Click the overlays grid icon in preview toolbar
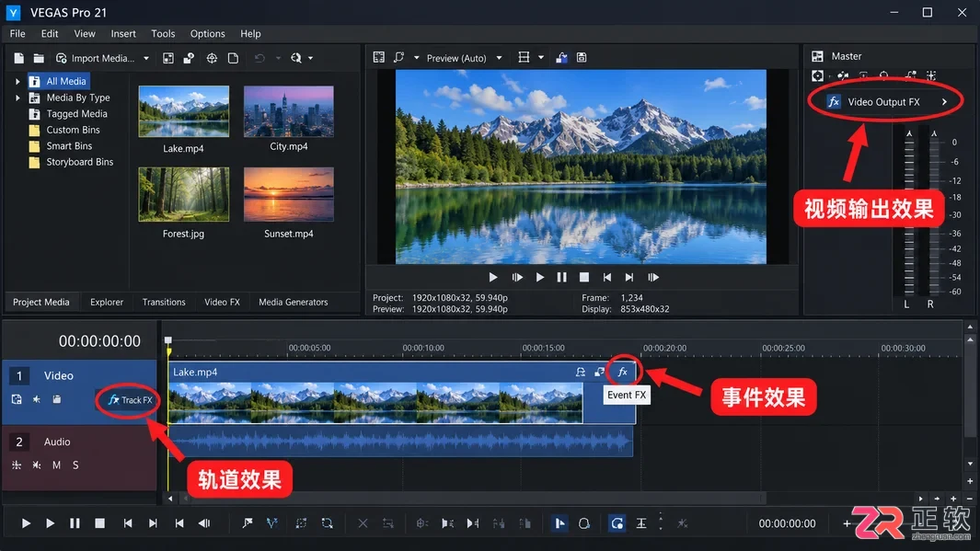Viewport: 980px width, 551px height. pyautogui.click(x=524, y=57)
